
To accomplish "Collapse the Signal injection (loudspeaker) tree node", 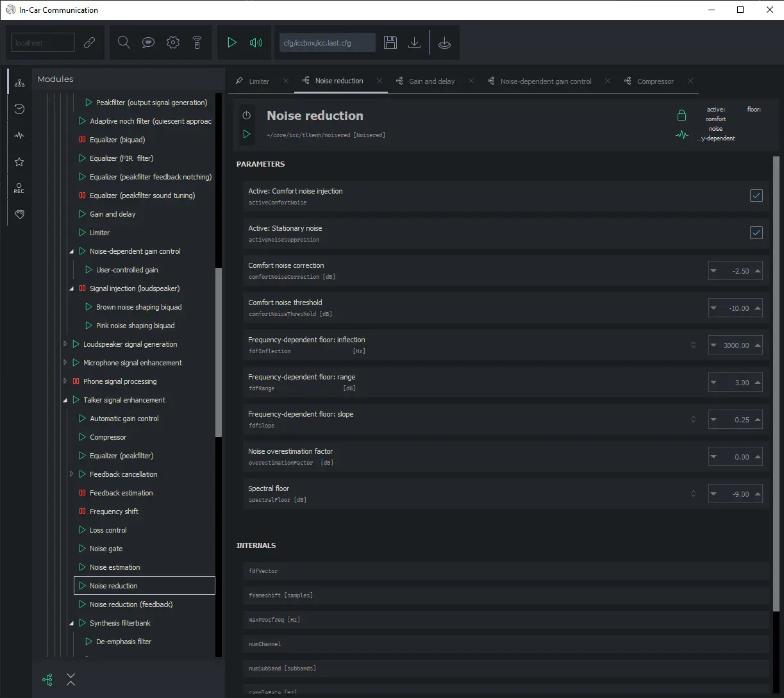I will tap(72, 289).
